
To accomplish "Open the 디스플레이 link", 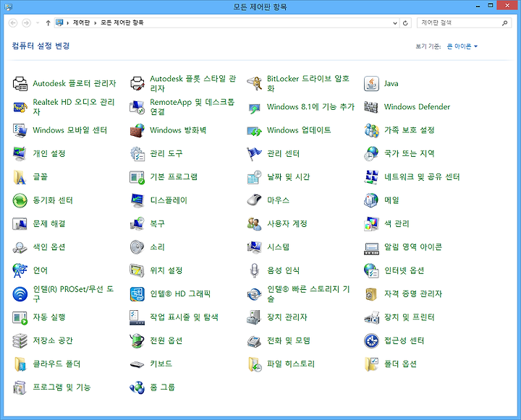I will [169, 200].
